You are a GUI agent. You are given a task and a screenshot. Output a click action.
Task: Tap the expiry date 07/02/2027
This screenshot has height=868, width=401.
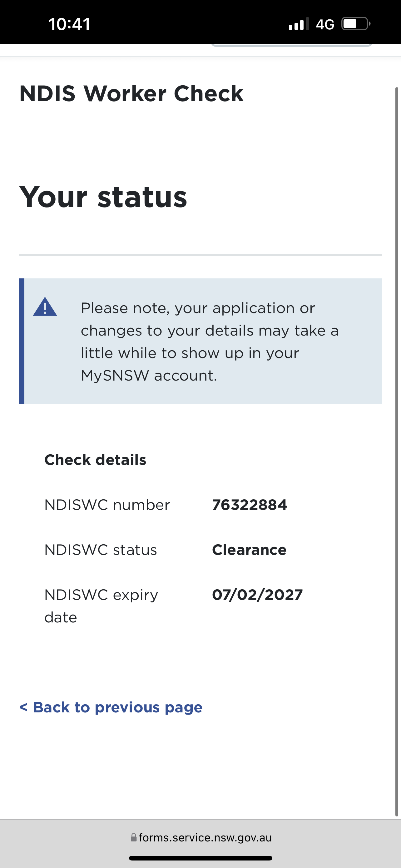pyautogui.click(x=257, y=595)
